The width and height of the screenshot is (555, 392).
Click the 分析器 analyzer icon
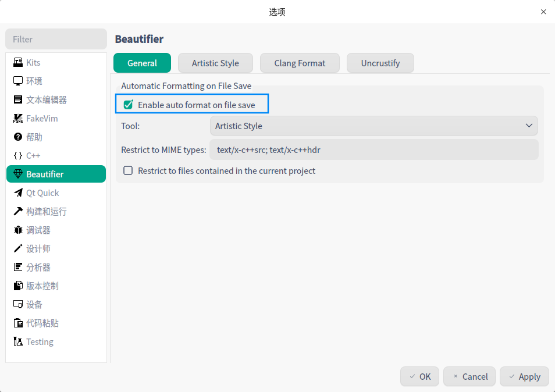(18, 268)
